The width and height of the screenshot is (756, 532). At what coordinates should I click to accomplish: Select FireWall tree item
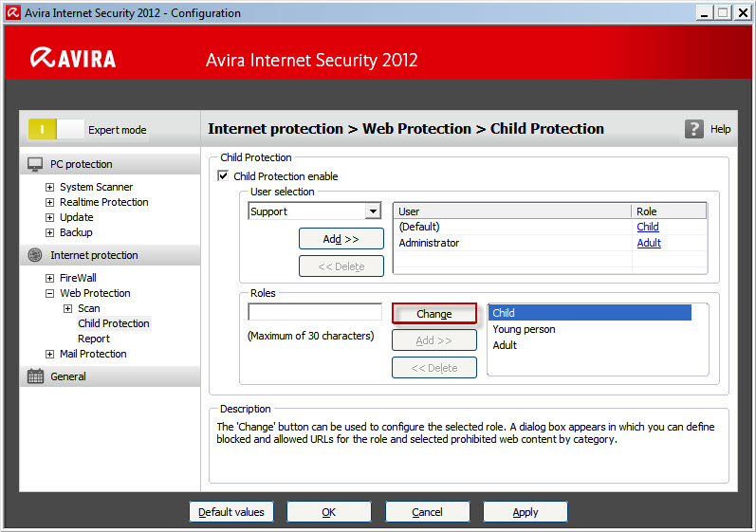(x=78, y=278)
